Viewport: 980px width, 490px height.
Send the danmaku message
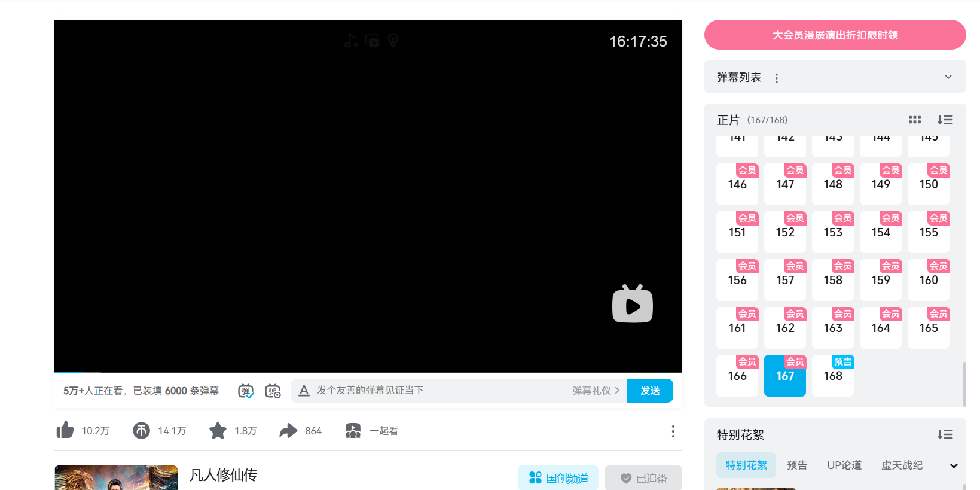click(x=649, y=391)
